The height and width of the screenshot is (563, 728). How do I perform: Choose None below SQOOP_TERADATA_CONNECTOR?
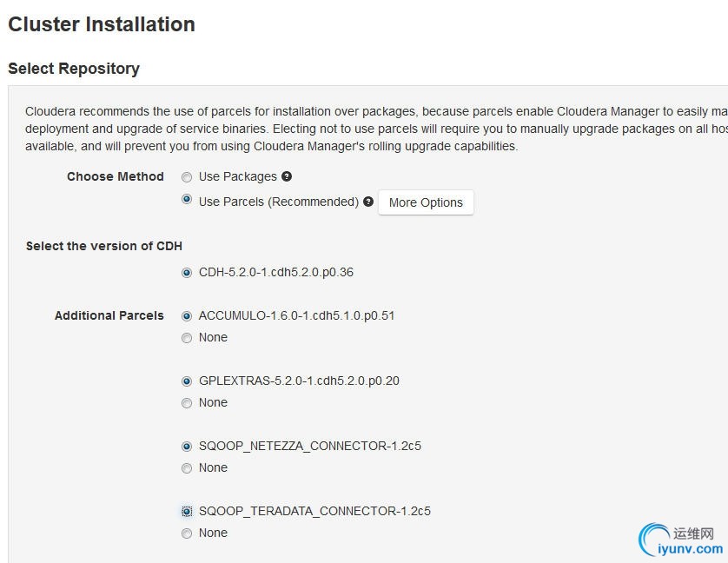click(x=187, y=533)
